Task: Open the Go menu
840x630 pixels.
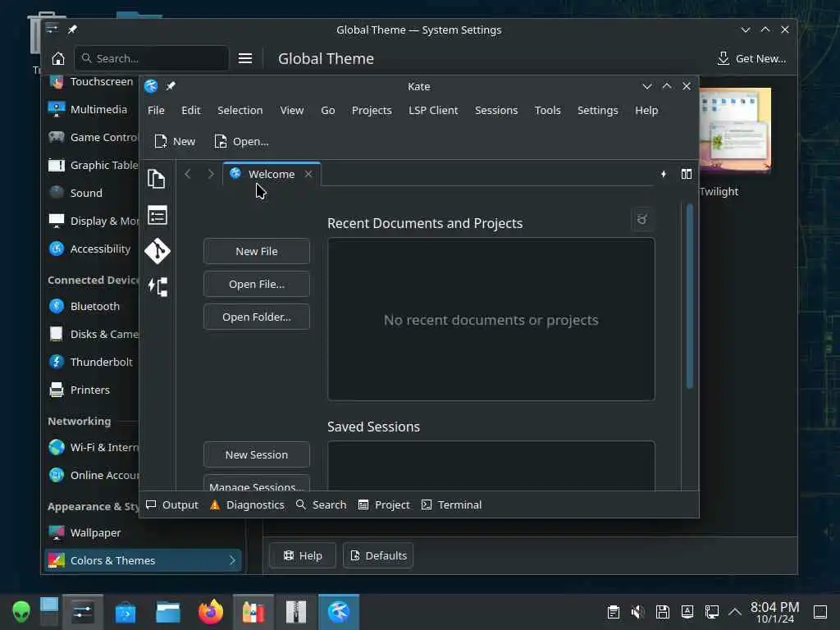Action: (x=328, y=111)
